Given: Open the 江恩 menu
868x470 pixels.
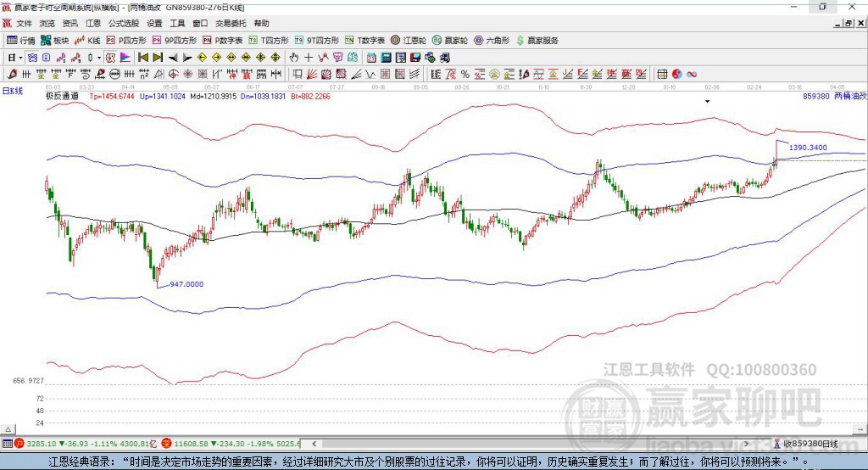Looking at the screenshot, I should coord(93,23).
